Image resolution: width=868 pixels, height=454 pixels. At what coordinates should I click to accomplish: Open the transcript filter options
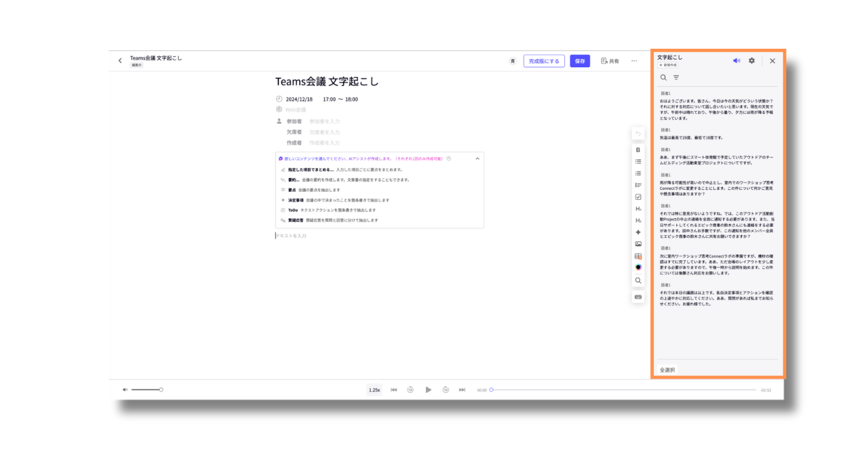coord(676,78)
